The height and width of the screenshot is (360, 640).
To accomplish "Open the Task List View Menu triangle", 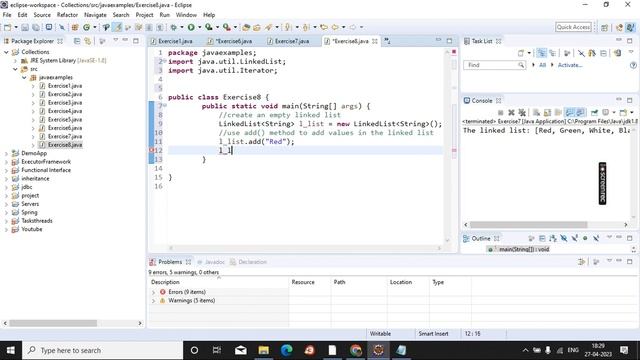I will coord(631,52).
